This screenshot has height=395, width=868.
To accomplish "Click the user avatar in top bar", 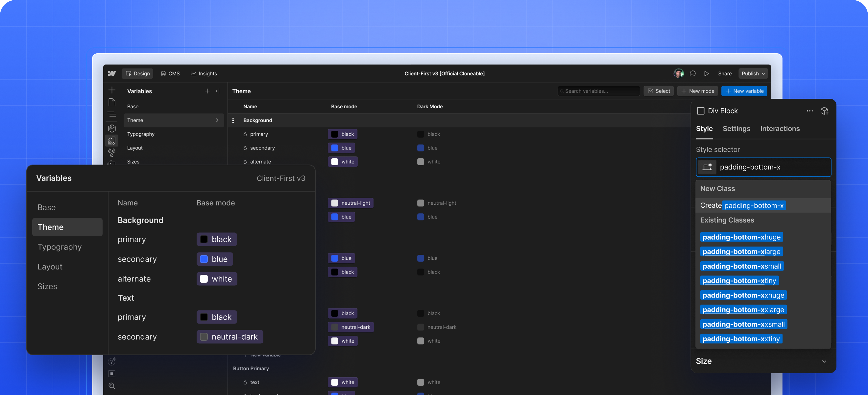I will tap(678, 73).
